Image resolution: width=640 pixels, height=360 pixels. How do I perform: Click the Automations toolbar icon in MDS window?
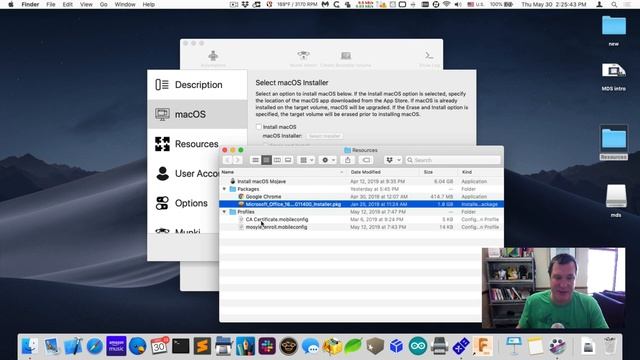coord(213,58)
